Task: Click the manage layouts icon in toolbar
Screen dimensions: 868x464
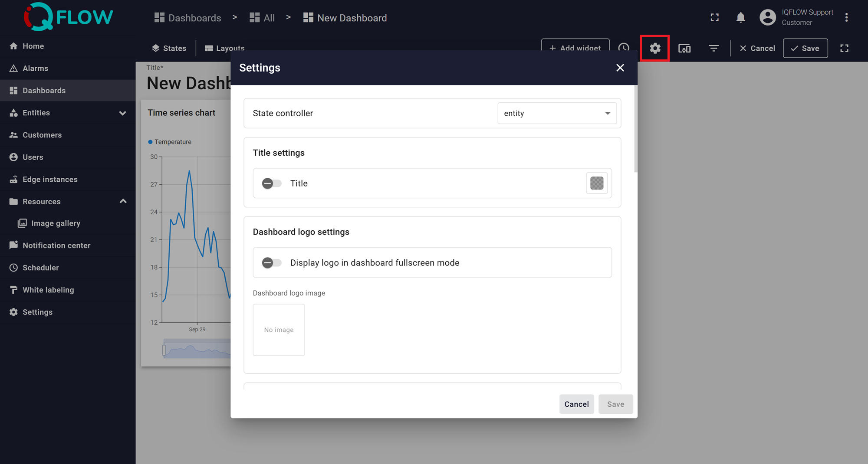Action: coord(684,48)
